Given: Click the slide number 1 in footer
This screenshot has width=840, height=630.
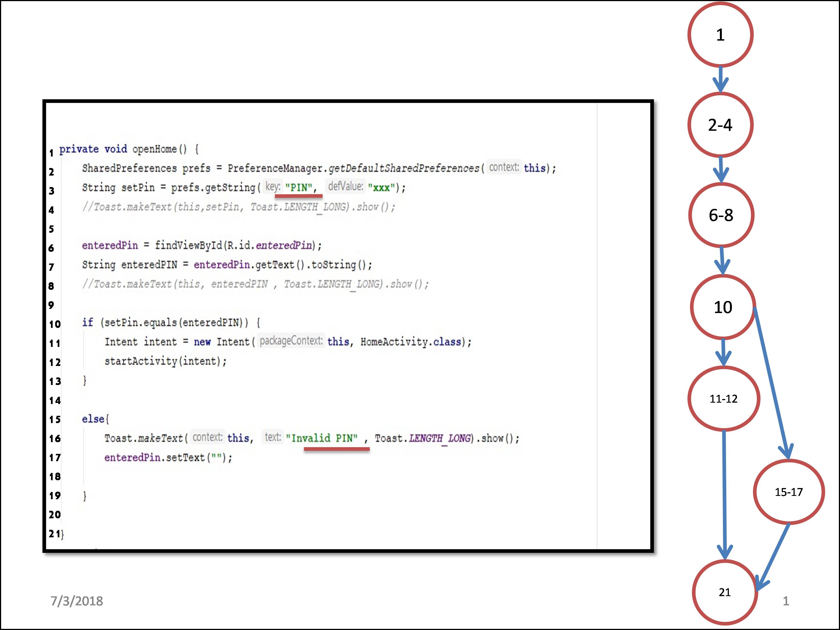Looking at the screenshot, I should pyautogui.click(x=786, y=601).
